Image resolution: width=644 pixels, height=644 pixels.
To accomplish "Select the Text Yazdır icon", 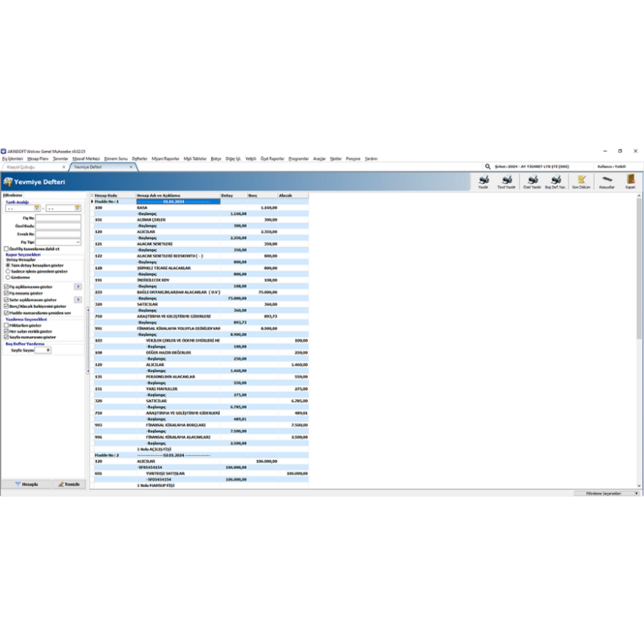I will point(506,181).
